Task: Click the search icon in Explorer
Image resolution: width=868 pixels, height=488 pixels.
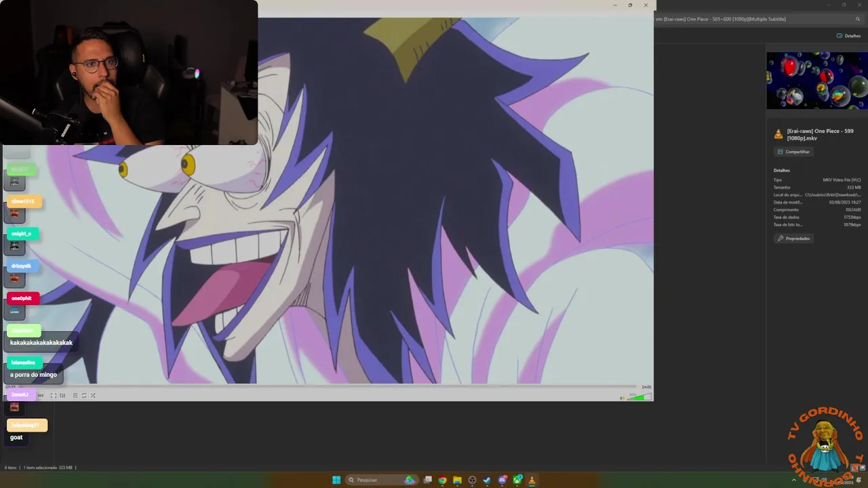Action: point(857,19)
